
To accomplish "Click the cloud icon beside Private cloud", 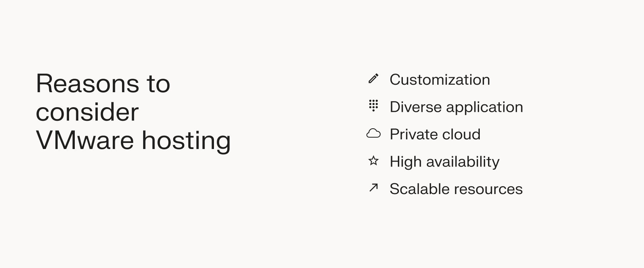I will (373, 134).
